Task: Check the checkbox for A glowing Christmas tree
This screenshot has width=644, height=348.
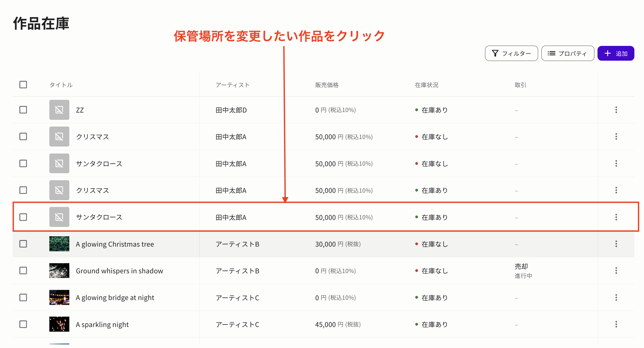Action: [23, 244]
